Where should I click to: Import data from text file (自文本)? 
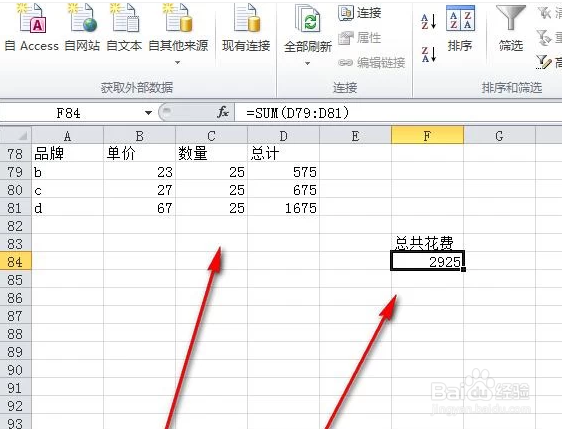tap(124, 28)
